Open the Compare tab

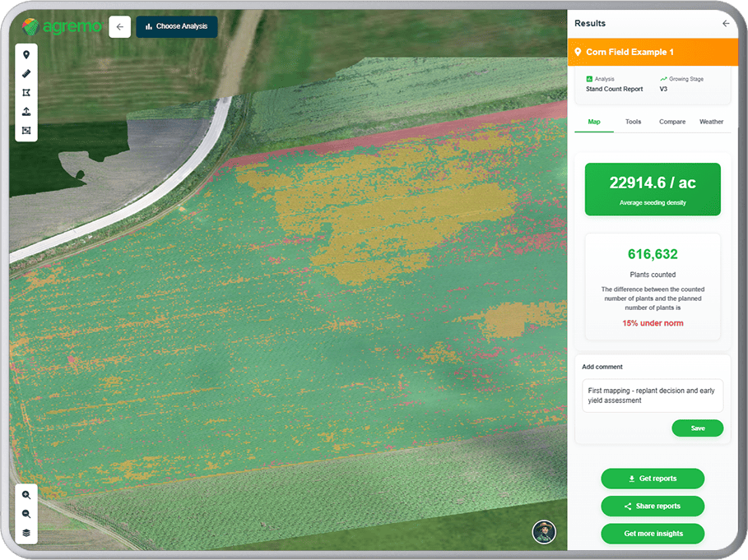coord(672,122)
